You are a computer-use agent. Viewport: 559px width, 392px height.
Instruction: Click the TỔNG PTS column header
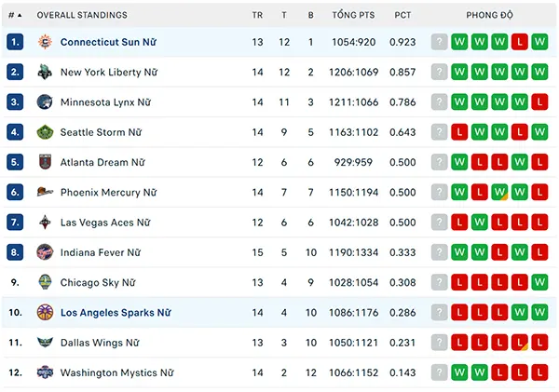(353, 15)
